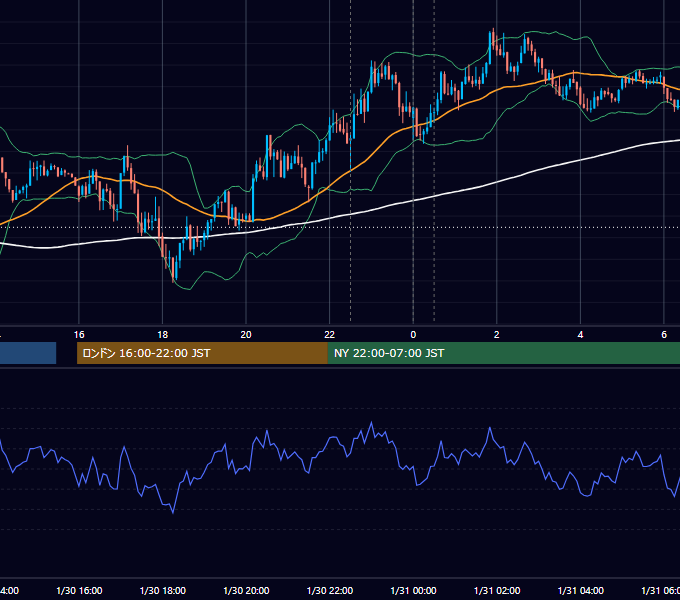Image resolution: width=680 pixels, height=600 pixels.
Task: Click the 2 hour label on upper axis
Action: [497, 335]
